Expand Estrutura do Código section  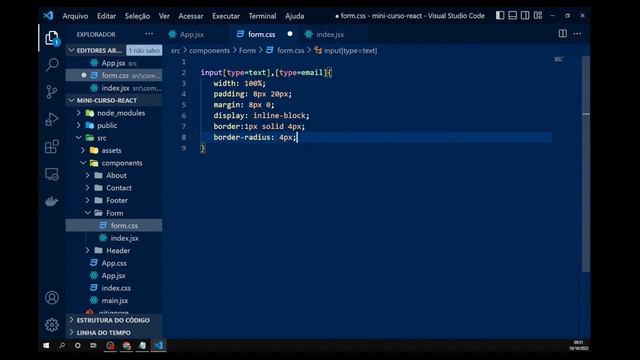[114, 320]
